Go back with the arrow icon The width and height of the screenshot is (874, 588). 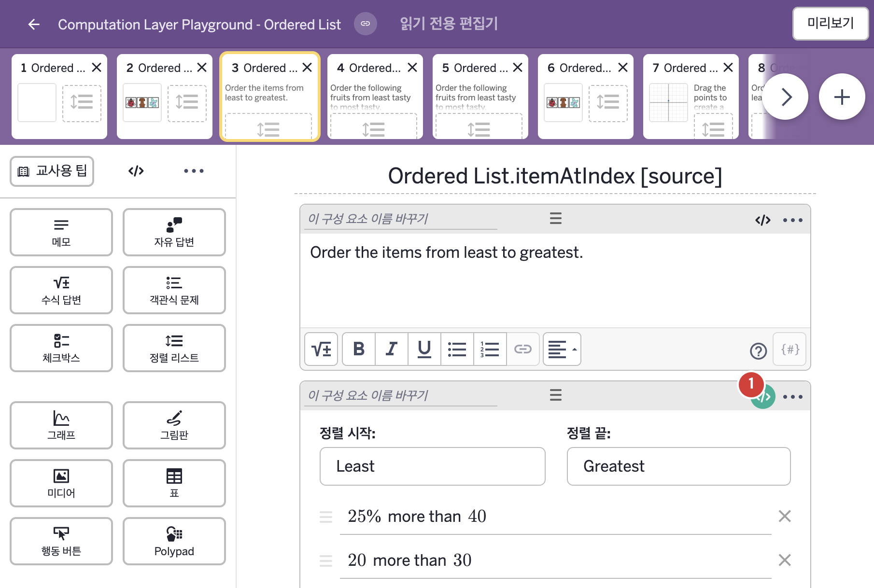(x=34, y=24)
